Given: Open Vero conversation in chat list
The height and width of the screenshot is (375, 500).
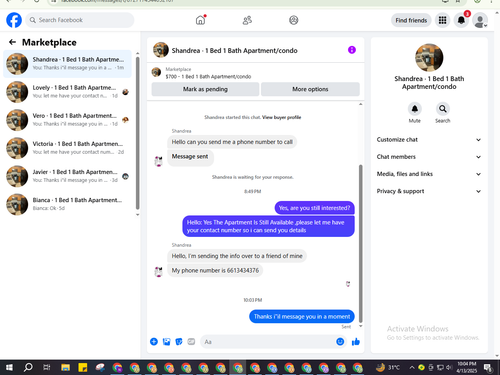Looking at the screenshot, I should coord(68,120).
